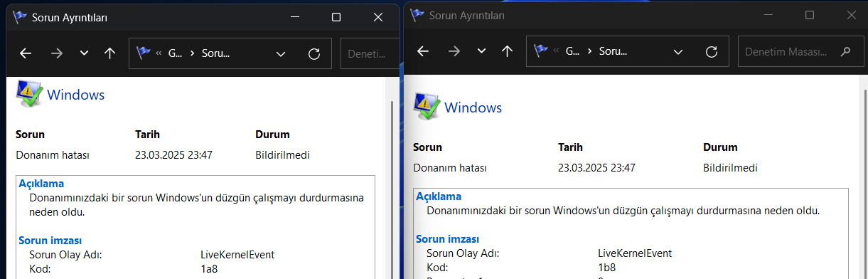Go back in the right Sorun Ayrıntıları window
The image size is (868, 279).
423,51
